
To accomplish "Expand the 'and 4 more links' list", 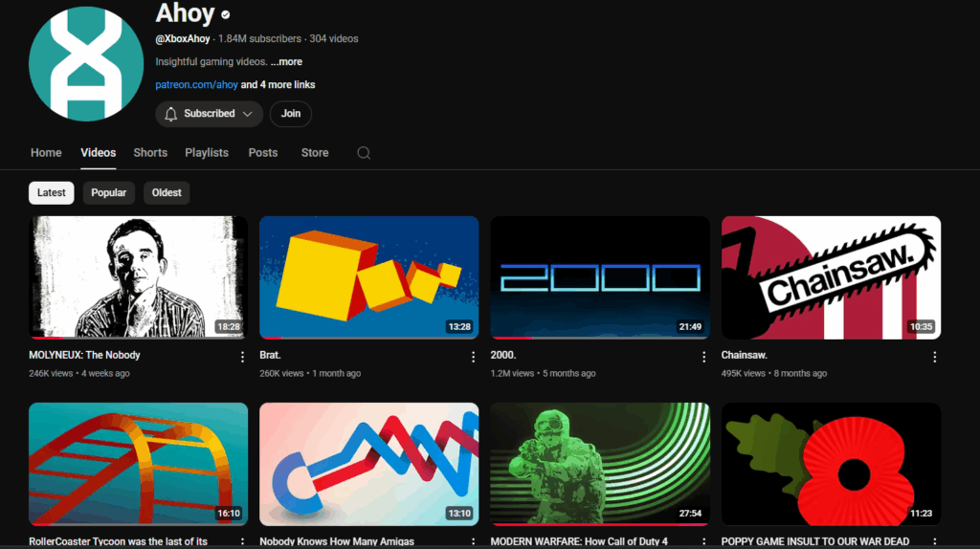I will [278, 85].
